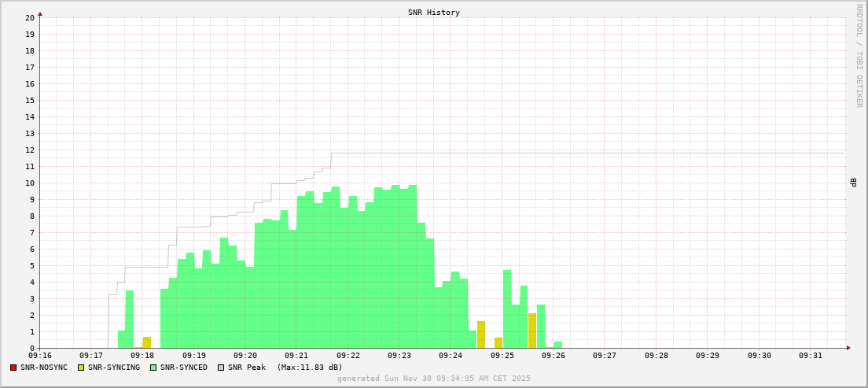The width and height of the screenshot is (868, 388).
Task: Click the 09:21 time axis label
Action: click(x=296, y=356)
